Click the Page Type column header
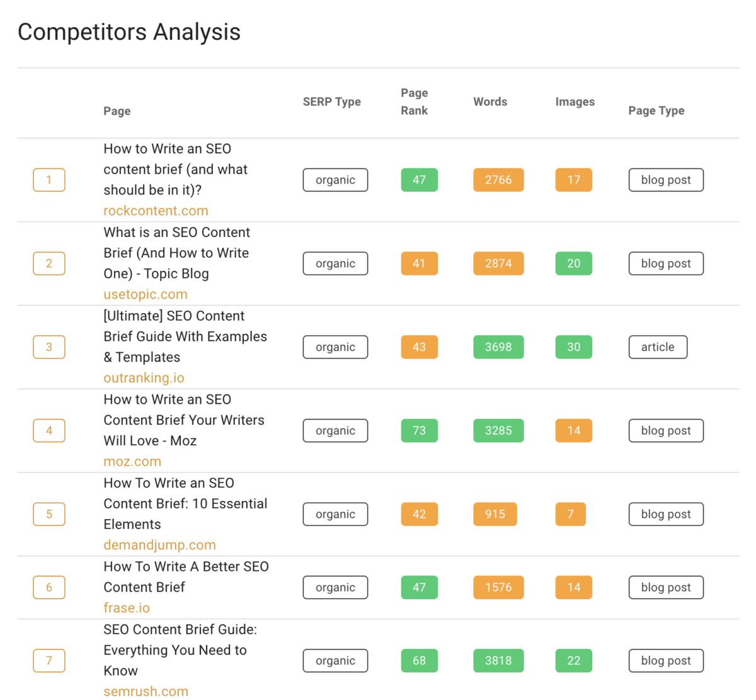This screenshot has height=700, width=756. coord(656,110)
